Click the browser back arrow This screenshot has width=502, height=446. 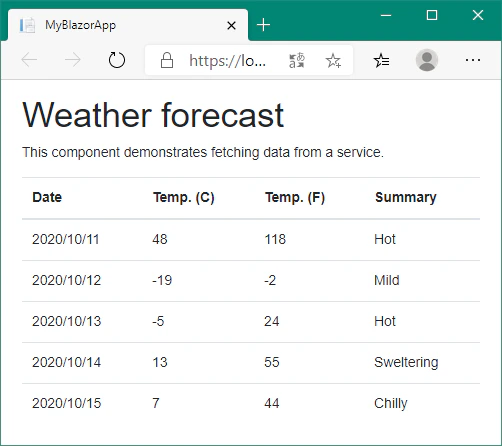point(29,60)
